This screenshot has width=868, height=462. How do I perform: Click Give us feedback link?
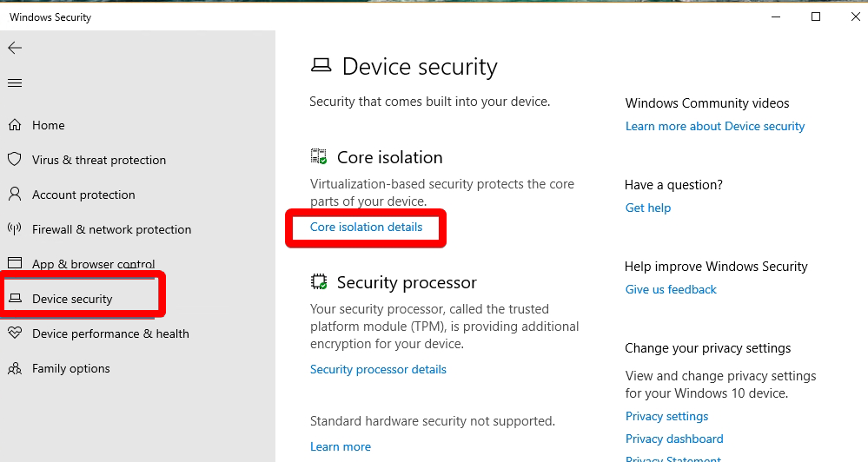coord(671,289)
